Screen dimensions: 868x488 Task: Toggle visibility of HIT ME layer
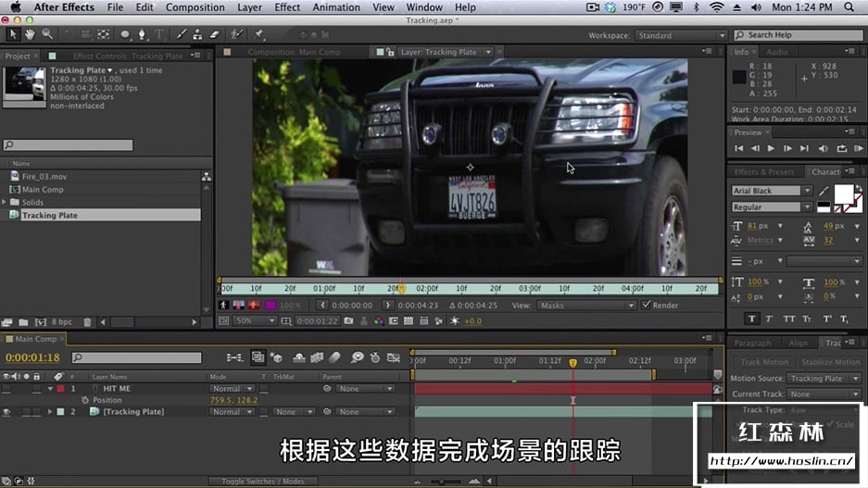(6, 388)
